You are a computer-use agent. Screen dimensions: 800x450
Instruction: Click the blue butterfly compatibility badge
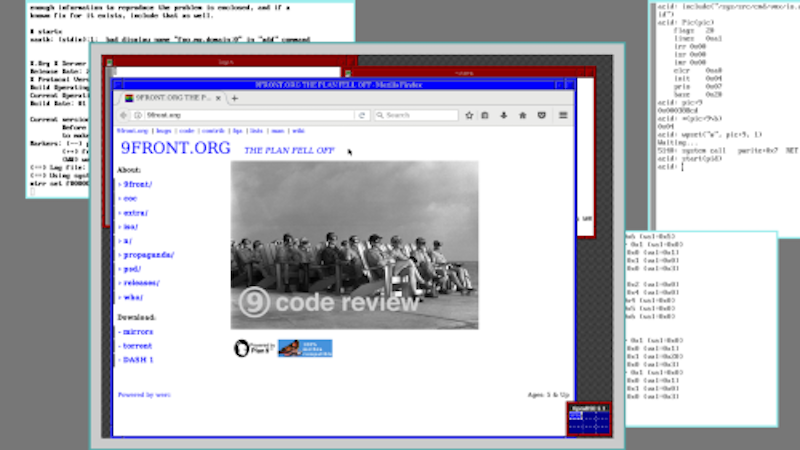[305, 348]
